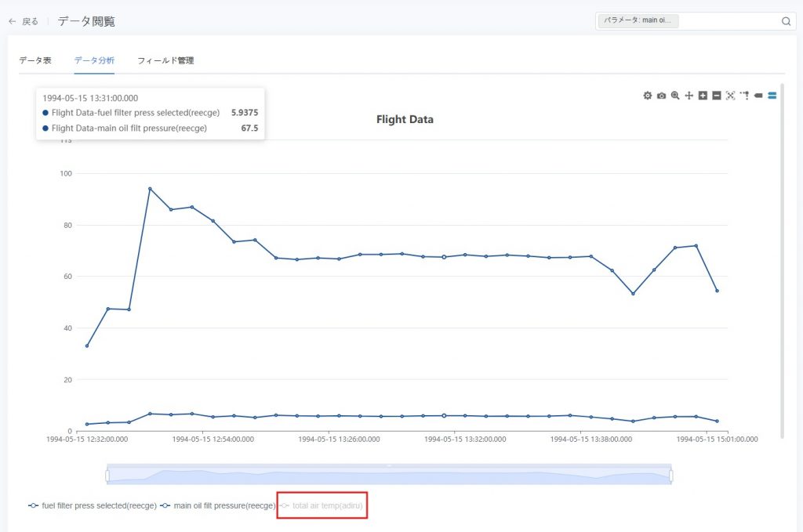This screenshot has width=803, height=532.
Task: Hide the main oil filt pressure series
Action: [218, 506]
